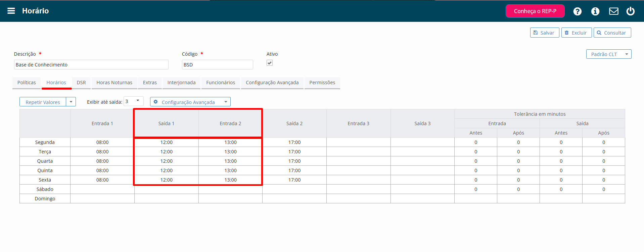Switch to the Extras tab

(150, 83)
